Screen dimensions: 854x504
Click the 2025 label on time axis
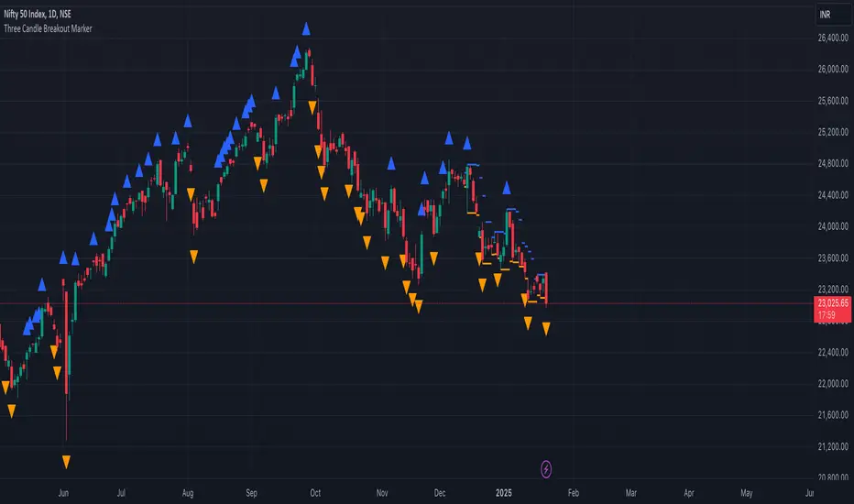(504, 493)
